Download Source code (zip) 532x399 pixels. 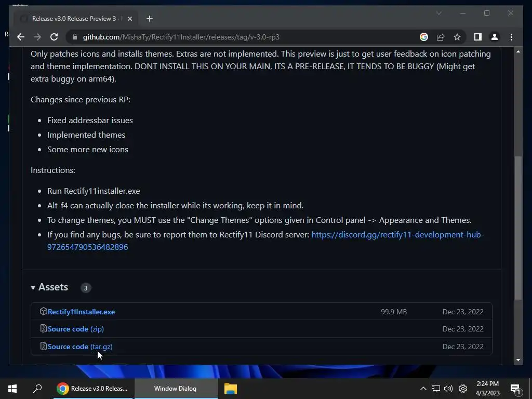[x=76, y=329]
